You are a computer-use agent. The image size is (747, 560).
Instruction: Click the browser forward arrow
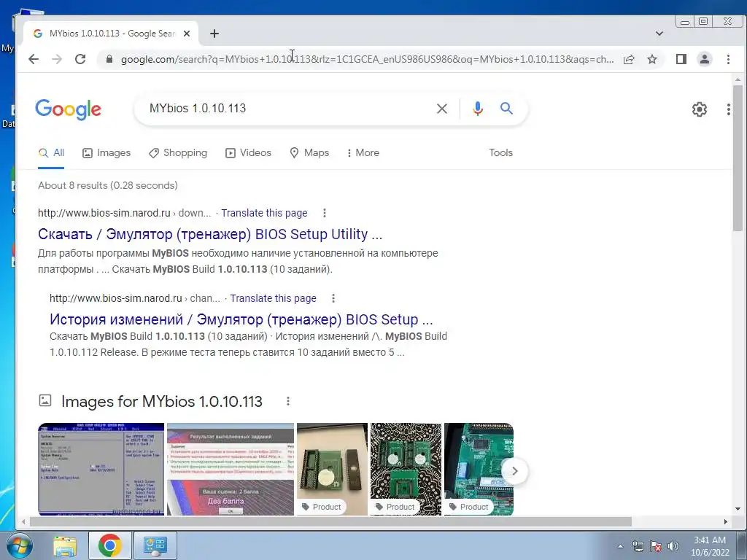57,59
